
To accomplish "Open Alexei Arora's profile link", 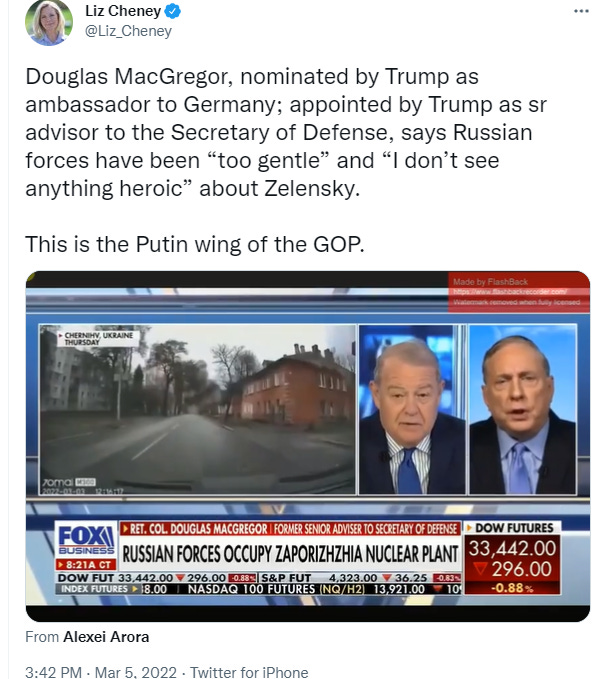I will pyautogui.click(x=106, y=637).
